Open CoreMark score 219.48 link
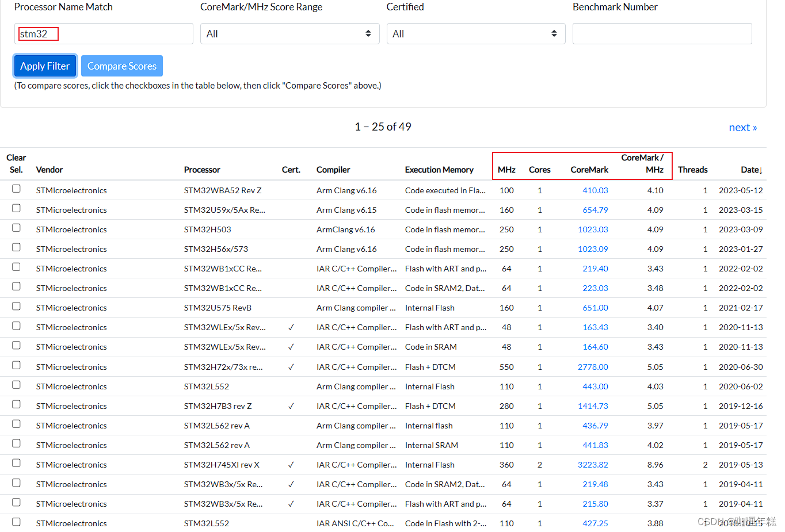The width and height of the screenshot is (785, 532). [595, 484]
